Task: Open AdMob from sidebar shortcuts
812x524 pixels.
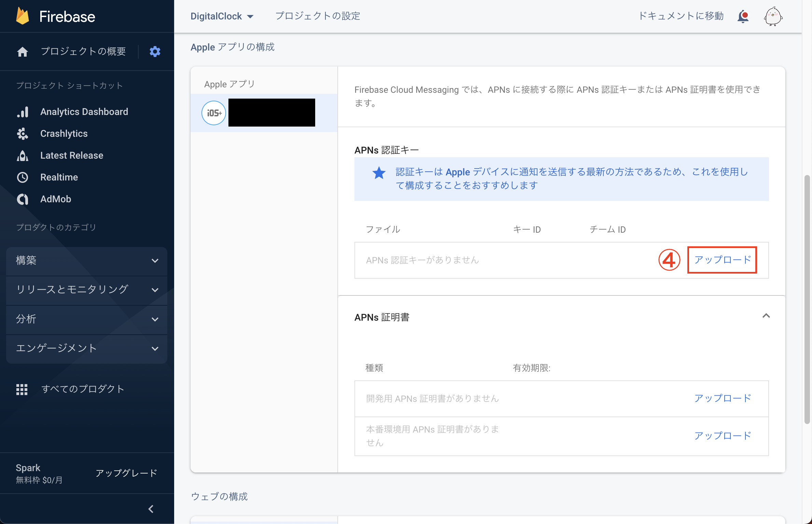Action: point(56,199)
